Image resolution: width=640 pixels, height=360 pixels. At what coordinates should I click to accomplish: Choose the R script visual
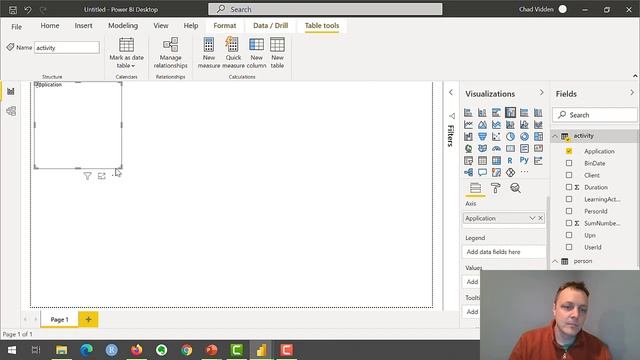click(x=510, y=160)
